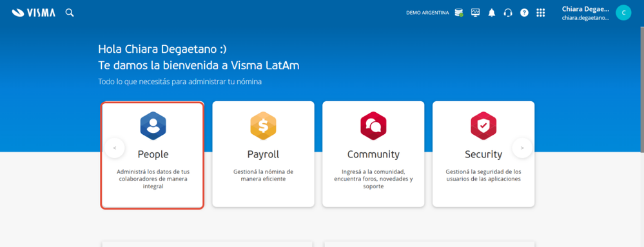Click the Community chat bubbles icon
The width and height of the screenshot is (644, 247).
[x=373, y=126]
